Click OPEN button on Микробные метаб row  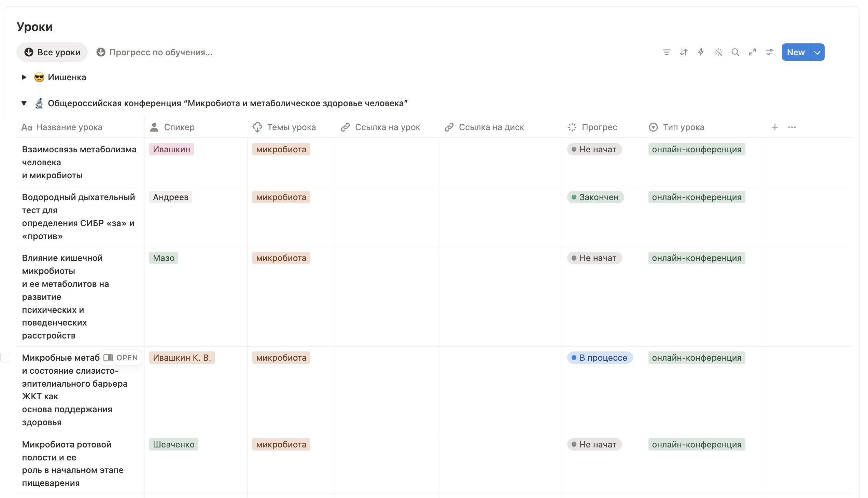pos(121,358)
